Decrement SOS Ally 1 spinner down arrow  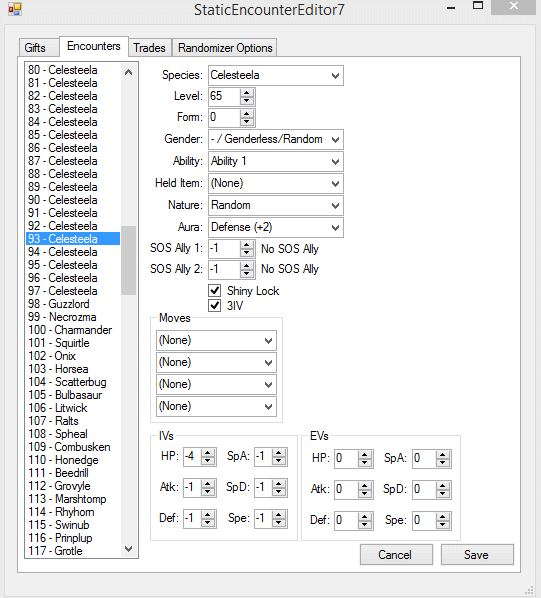pos(247,253)
